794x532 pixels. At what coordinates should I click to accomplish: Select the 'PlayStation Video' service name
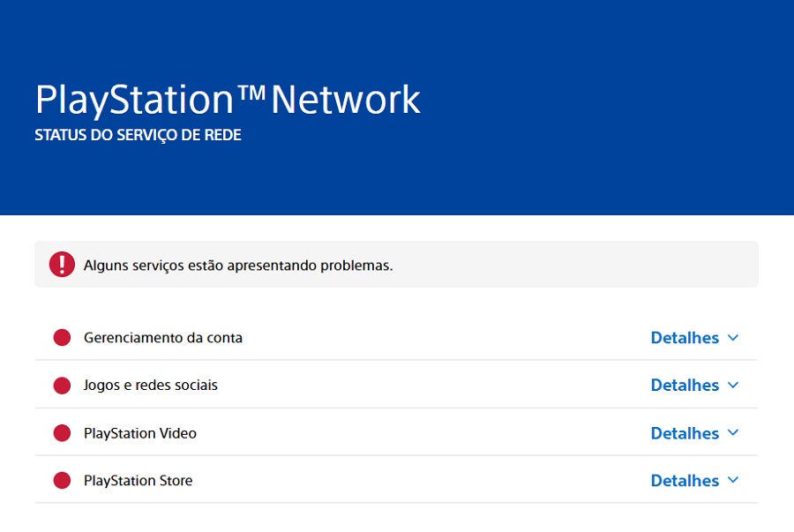(139, 433)
